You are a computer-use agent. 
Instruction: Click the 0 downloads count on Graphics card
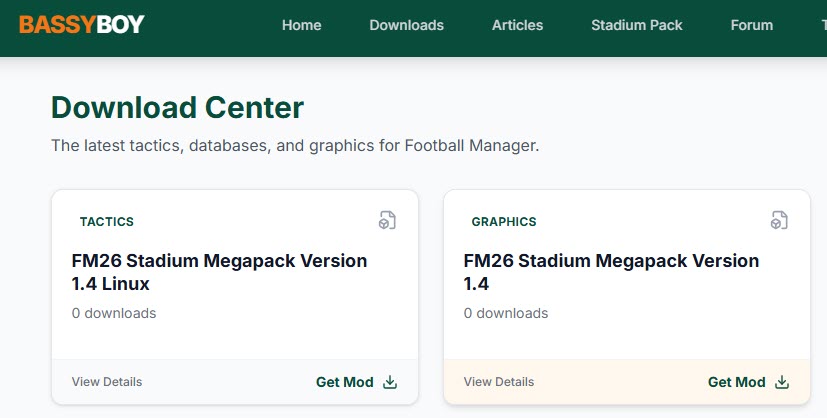(x=506, y=313)
